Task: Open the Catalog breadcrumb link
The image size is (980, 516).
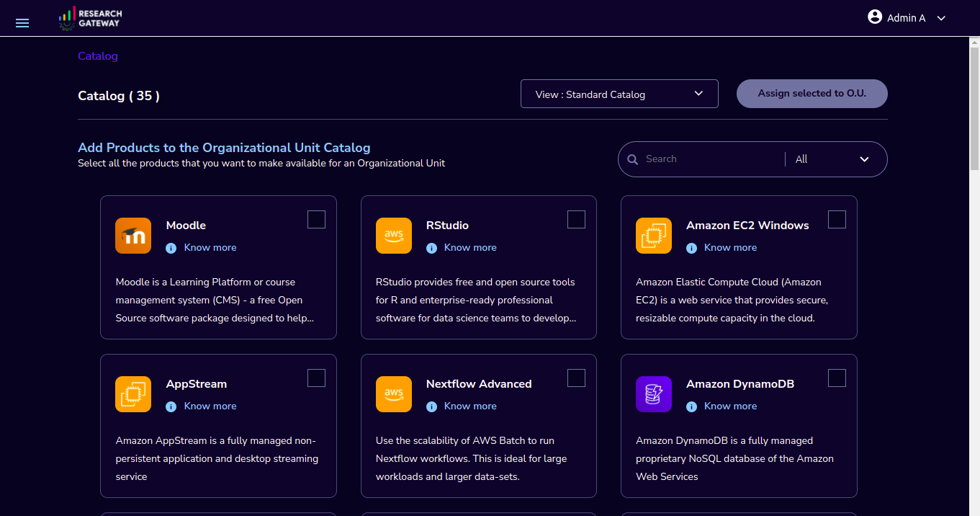Action: 98,55
